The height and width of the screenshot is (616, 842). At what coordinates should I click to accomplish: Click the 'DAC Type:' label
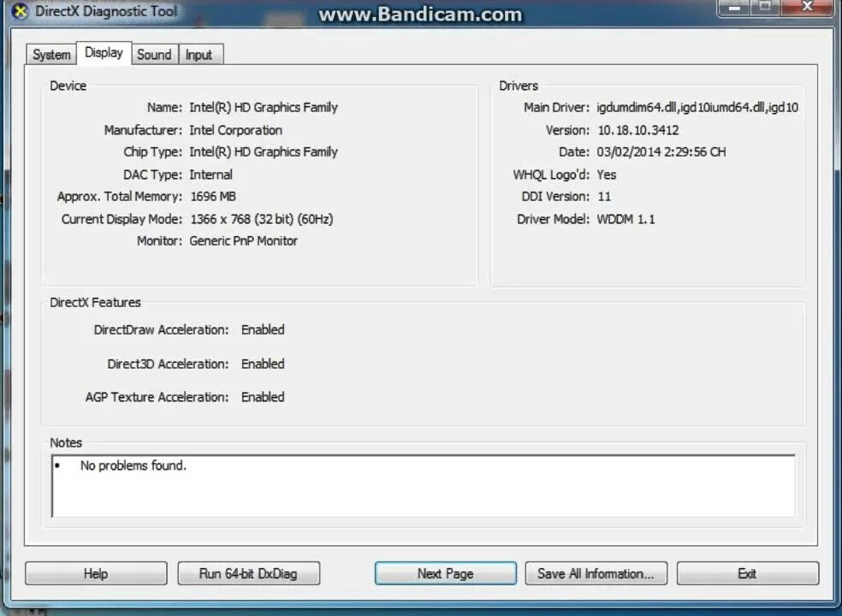point(153,175)
